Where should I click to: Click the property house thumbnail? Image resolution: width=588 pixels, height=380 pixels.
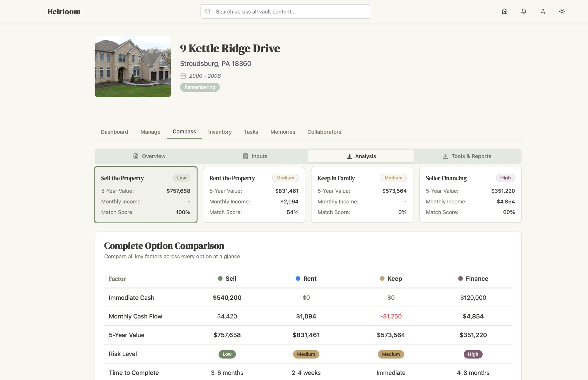tap(133, 67)
